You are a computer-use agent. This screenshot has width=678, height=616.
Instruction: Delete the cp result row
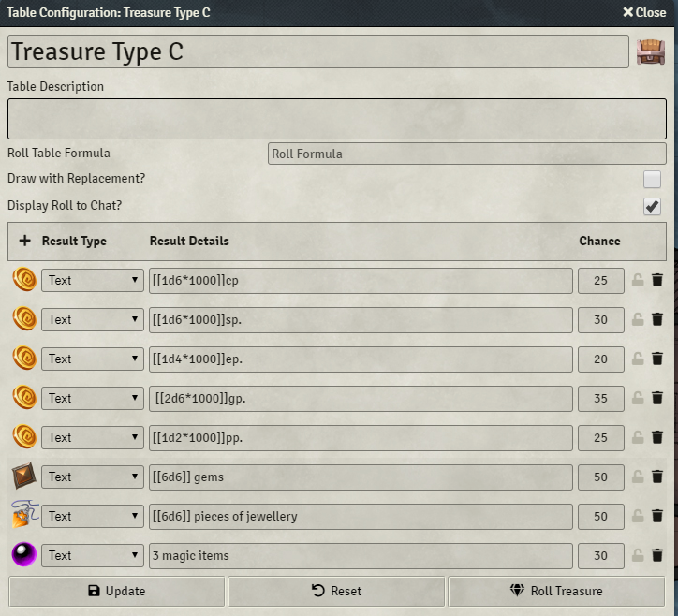click(657, 280)
